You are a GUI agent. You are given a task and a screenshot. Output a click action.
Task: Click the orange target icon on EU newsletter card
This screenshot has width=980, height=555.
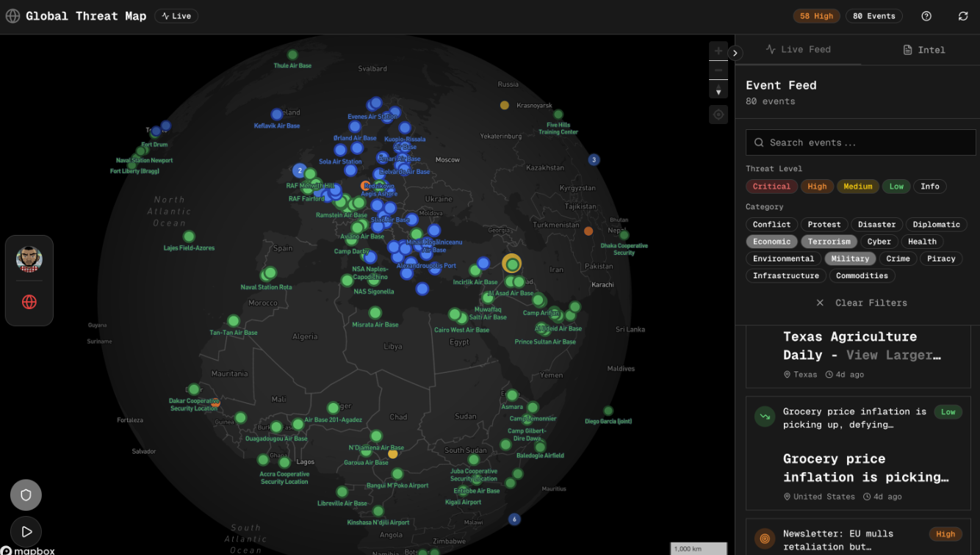click(765, 538)
